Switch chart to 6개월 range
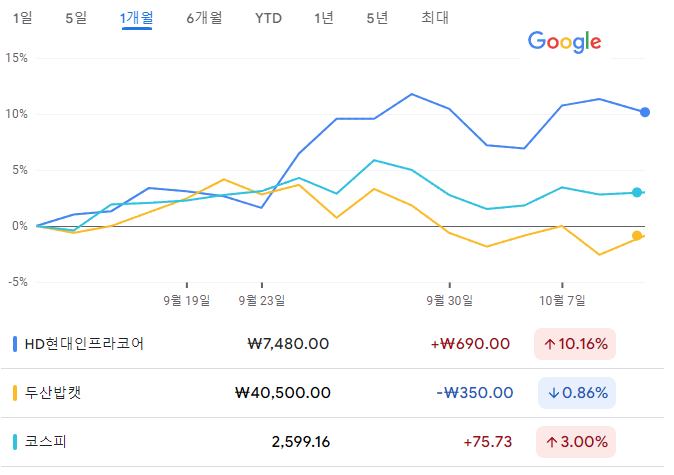This screenshot has width=674, height=475. [204, 18]
